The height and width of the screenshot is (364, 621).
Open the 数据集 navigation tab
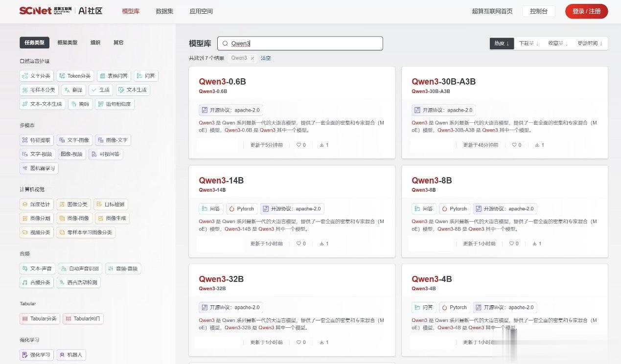164,11
